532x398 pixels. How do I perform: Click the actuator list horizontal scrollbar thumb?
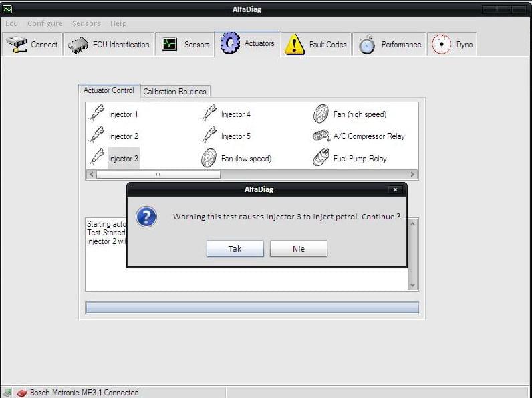(158, 174)
